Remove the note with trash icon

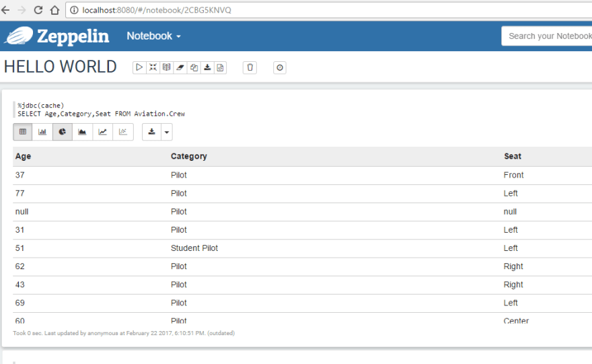pyautogui.click(x=250, y=67)
